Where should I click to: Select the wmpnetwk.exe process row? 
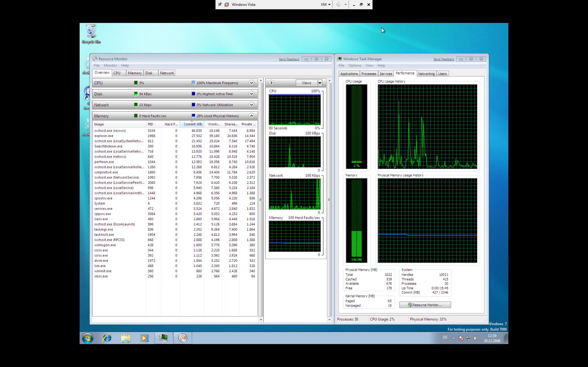tap(175, 172)
